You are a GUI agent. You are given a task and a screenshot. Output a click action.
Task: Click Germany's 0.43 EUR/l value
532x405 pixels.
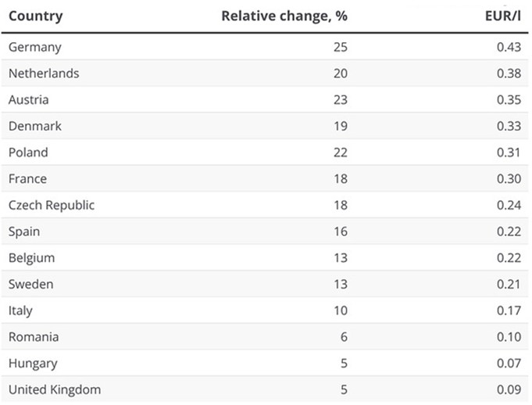coord(509,47)
